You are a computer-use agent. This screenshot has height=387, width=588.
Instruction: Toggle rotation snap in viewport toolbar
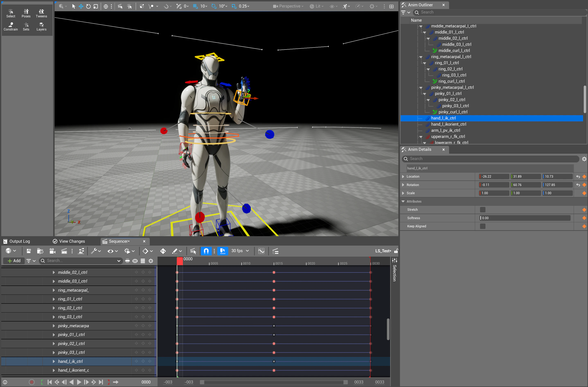coord(214,6)
